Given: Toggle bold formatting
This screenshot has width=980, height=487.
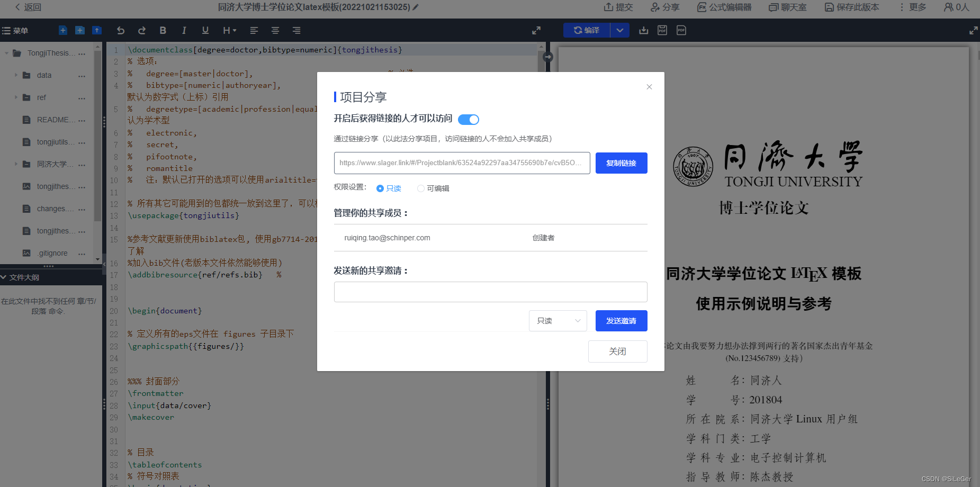Looking at the screenshot, I should 163,30.
